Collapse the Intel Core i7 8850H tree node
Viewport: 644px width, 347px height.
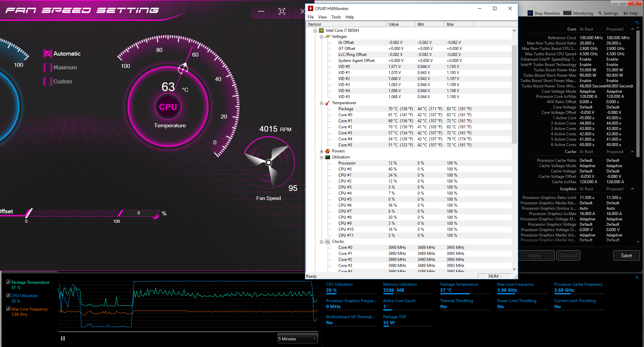coord(315,30)
